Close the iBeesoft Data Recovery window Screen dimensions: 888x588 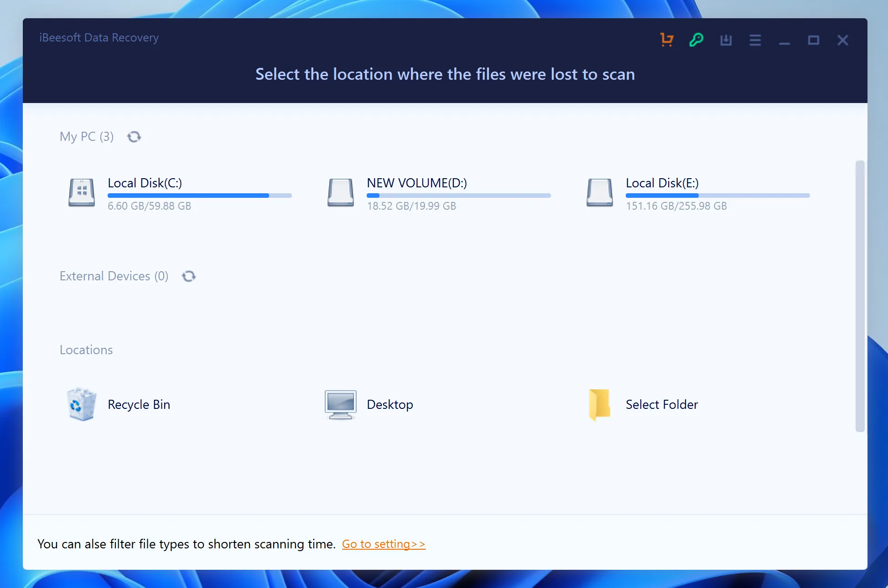tap(842, 41)
